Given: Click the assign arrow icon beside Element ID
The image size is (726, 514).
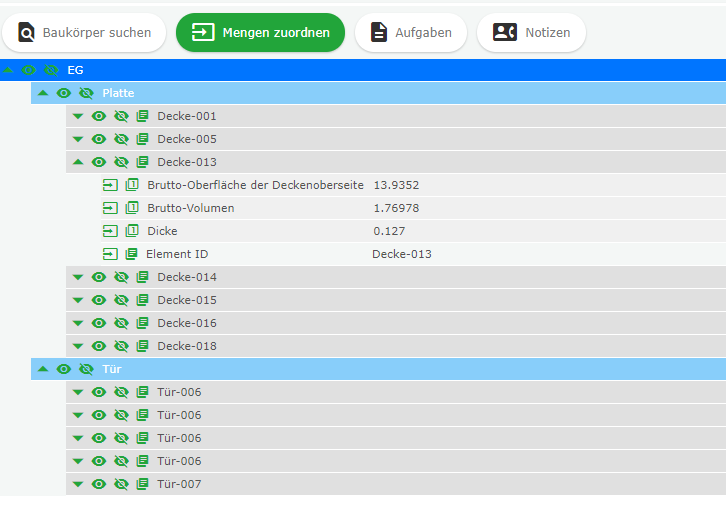Looking at the screenshot, I should pyautogui.click(x=110, y=254).
